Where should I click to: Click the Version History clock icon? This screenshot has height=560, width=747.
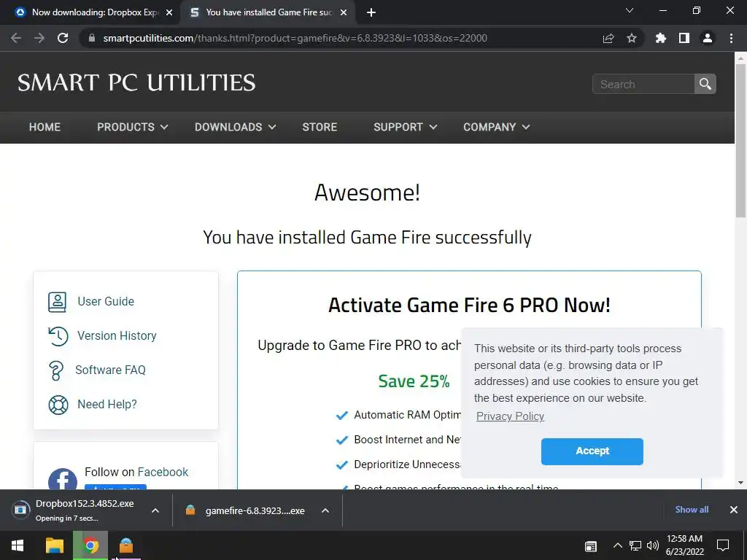coord(58,336)
